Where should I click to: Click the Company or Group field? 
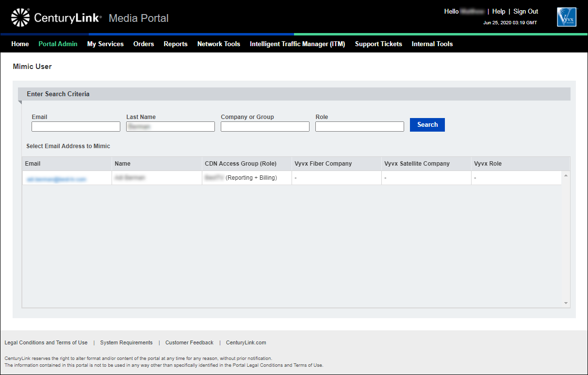265,126
